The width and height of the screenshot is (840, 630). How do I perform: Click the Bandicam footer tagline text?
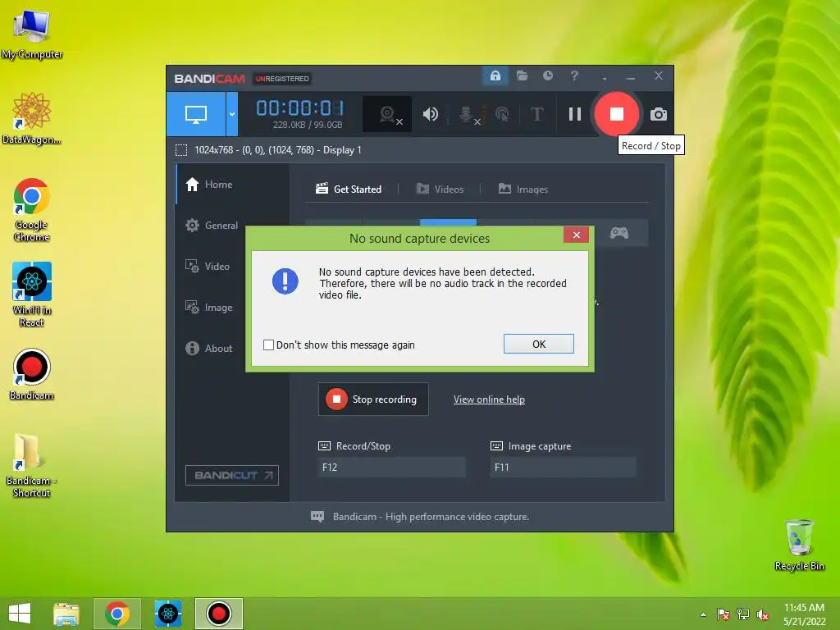[x=431, y=517]
